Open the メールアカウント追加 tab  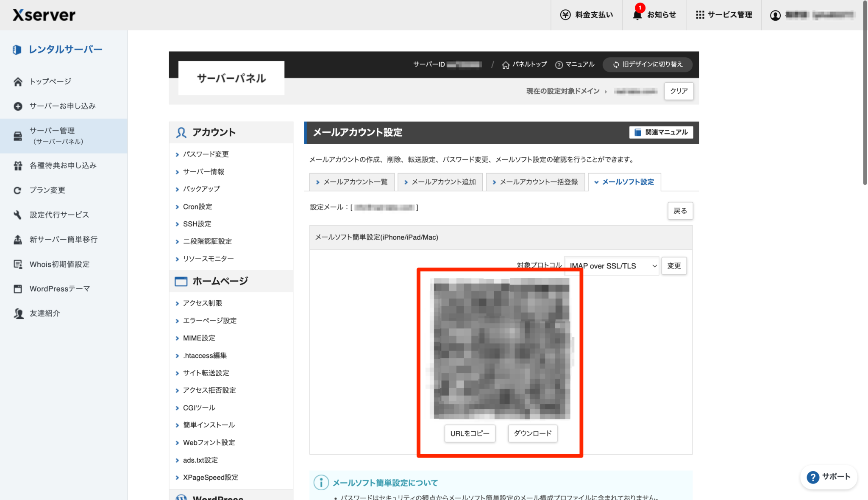[440, 182]
